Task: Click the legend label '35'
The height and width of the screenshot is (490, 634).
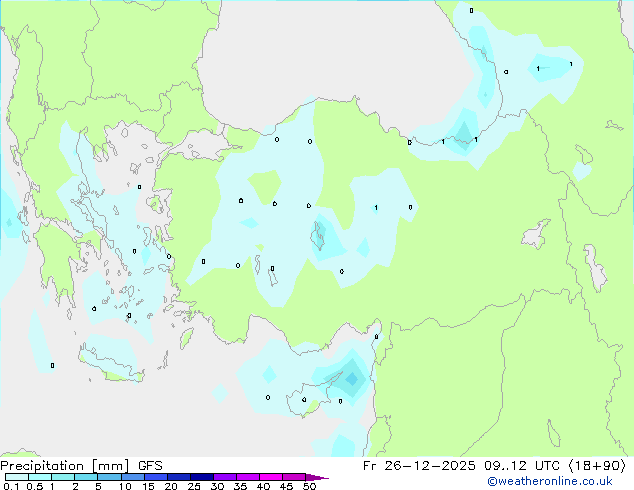Action: pyautogui.click(x=240, y=486)
